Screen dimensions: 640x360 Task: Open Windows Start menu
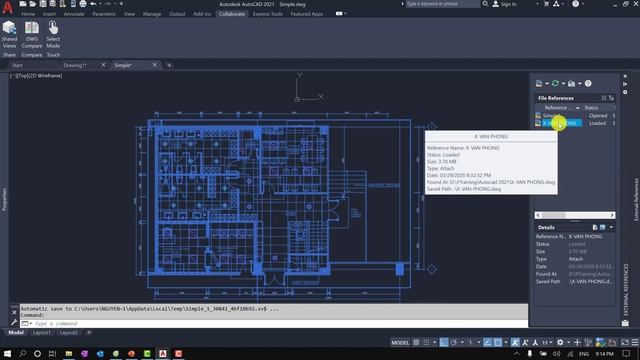(7, 353)
